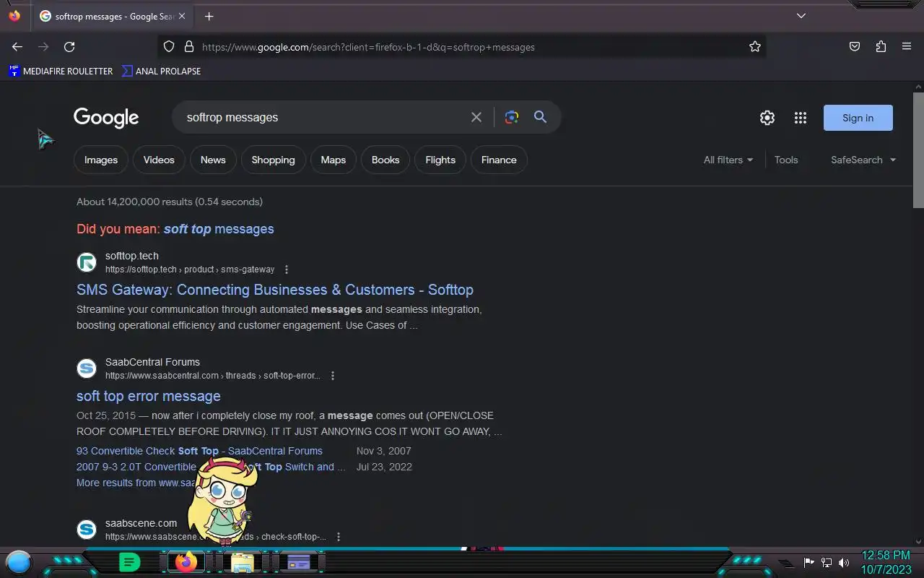The image size is (924, 578).
Task: Bookmark this page with the star
Action: coord(755,47)
